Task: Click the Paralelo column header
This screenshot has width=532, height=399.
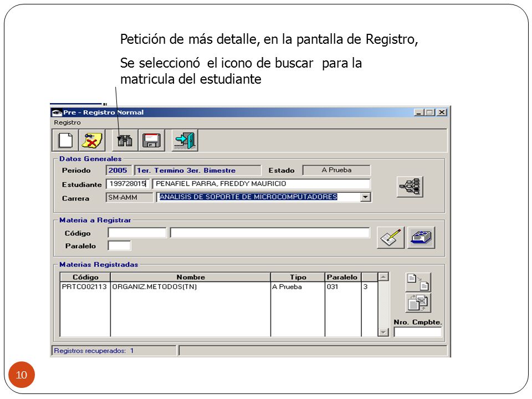Action: pyautogui.click(x=343, y=277)
